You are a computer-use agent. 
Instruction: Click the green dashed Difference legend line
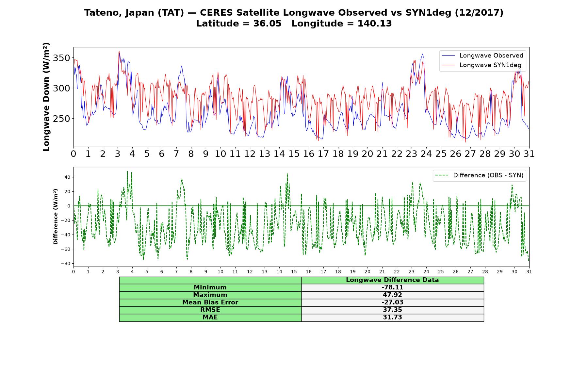[442, 175]
